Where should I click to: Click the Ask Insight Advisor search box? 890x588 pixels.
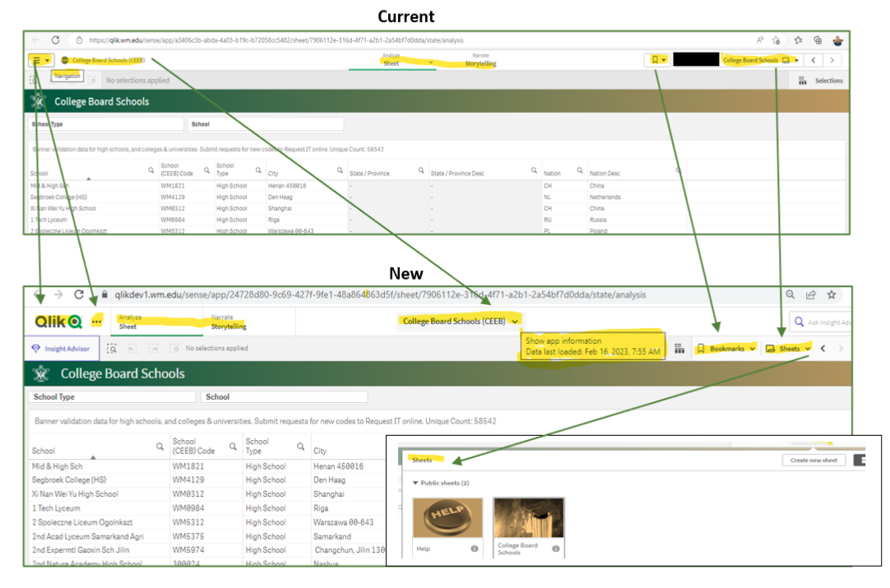(822, 322)
